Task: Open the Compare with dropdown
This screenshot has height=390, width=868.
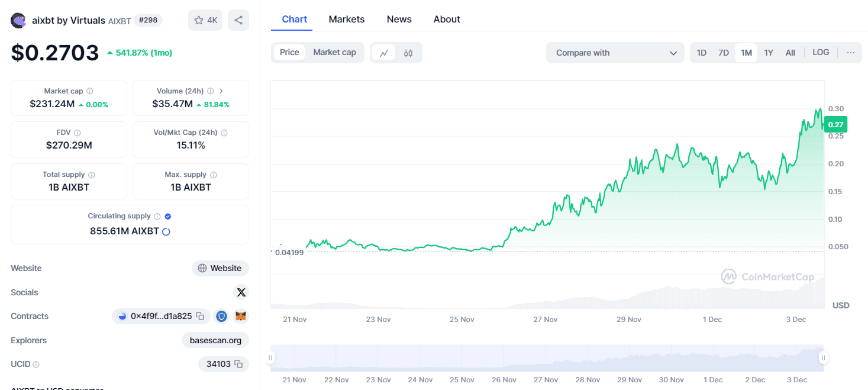Action: coord(615,52)
